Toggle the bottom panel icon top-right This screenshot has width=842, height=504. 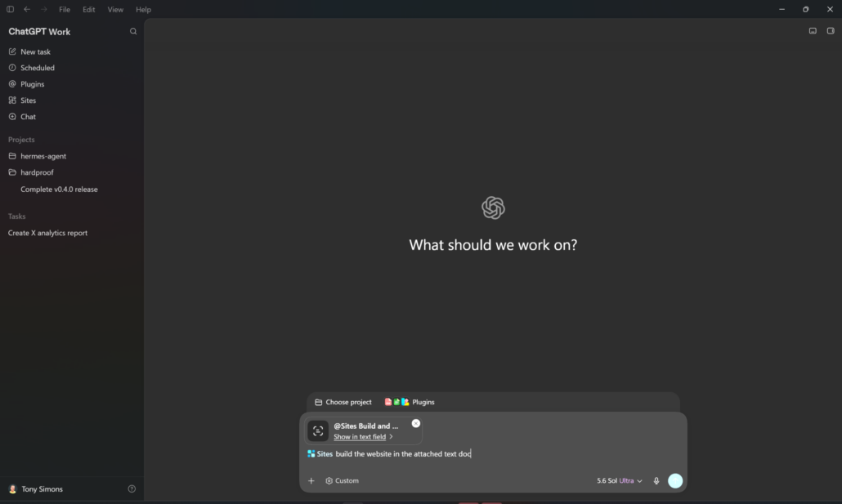click(813, 30)
